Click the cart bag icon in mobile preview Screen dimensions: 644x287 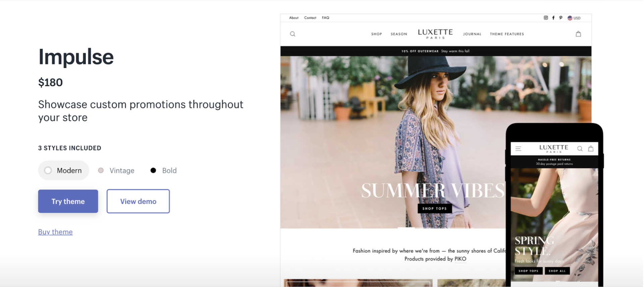pos(591,149)
